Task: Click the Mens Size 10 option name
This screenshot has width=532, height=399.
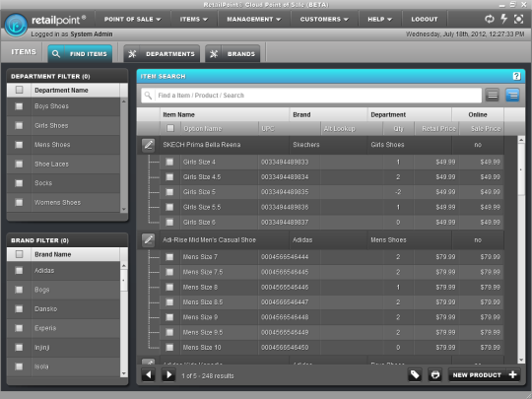Action: [x=202, y=348]
